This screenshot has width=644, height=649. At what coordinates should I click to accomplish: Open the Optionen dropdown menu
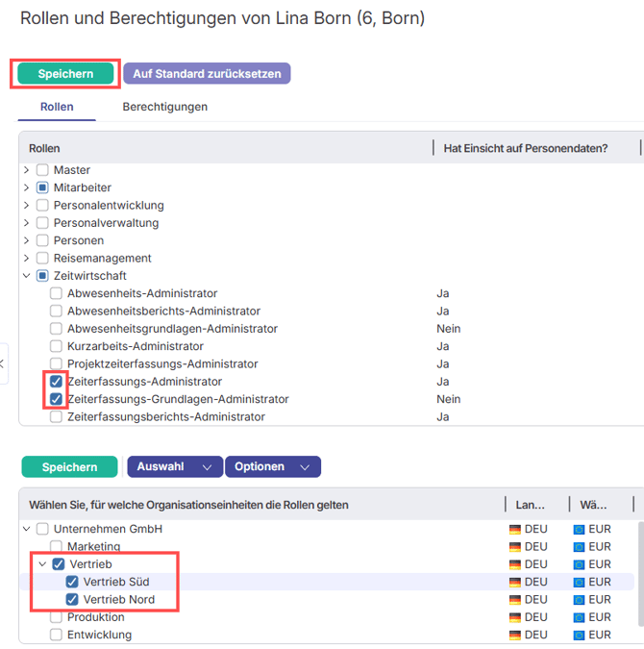point(272,466)
